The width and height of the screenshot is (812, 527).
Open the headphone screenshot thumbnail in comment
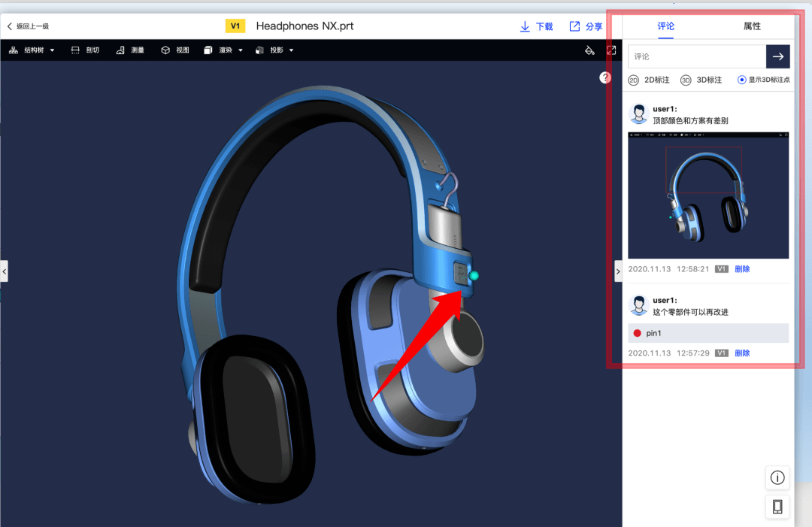click(708, 195)
